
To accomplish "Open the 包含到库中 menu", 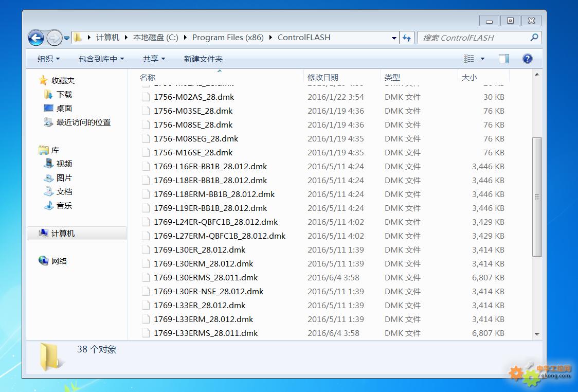I will [101, 59].
